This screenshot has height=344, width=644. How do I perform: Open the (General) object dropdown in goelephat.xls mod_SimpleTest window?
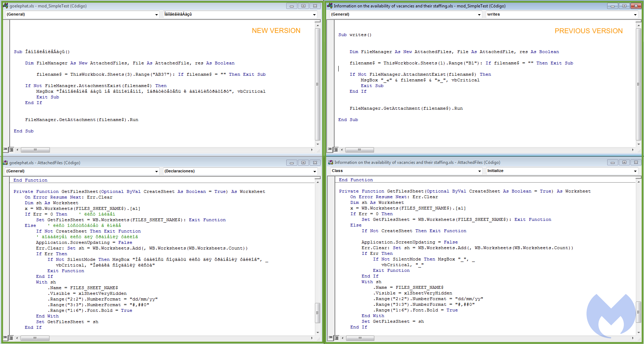(82, 15)
